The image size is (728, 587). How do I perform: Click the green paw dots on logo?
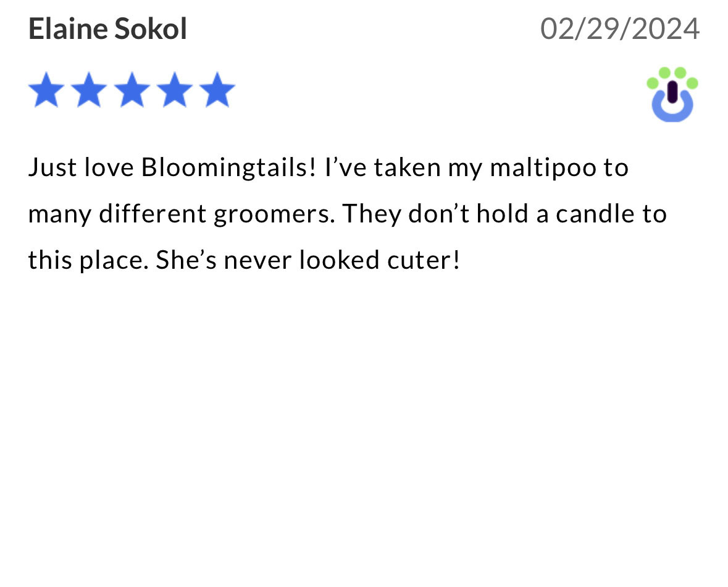[672, 77]
